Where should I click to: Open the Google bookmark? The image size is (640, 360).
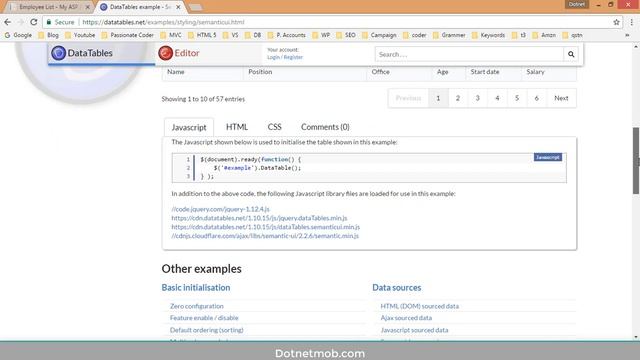click(x=18, y=35)
